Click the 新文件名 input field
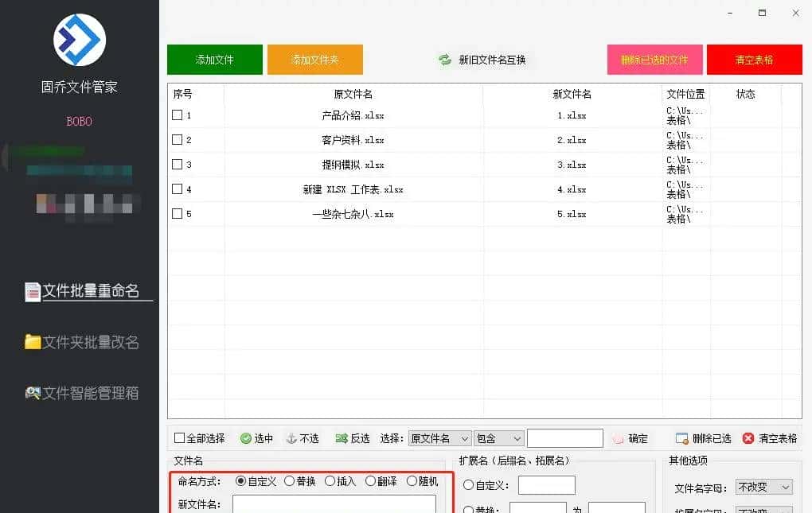This screenshot has height=513, width=812. coord(334,504)
